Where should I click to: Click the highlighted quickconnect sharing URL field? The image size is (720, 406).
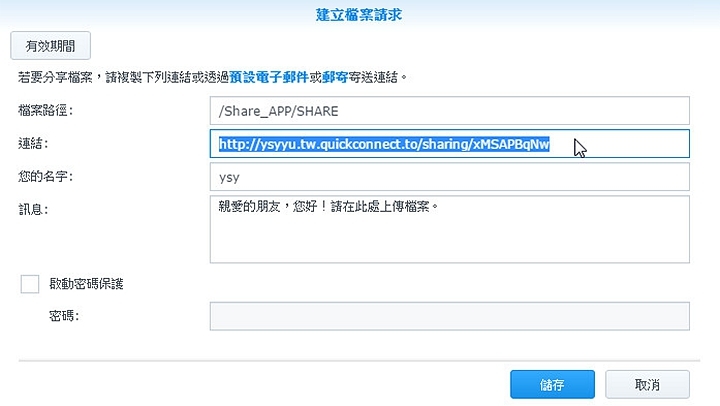point(450,144)
